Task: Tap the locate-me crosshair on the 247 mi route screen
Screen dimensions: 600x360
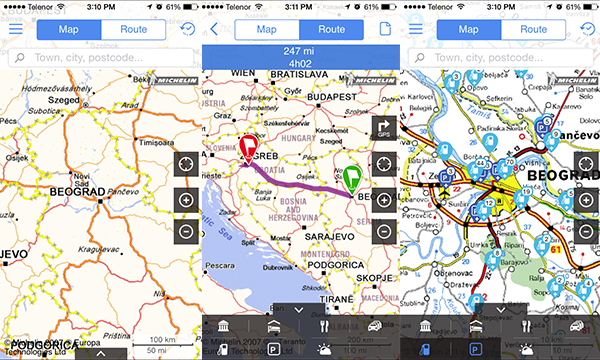Action: (384, 164)
